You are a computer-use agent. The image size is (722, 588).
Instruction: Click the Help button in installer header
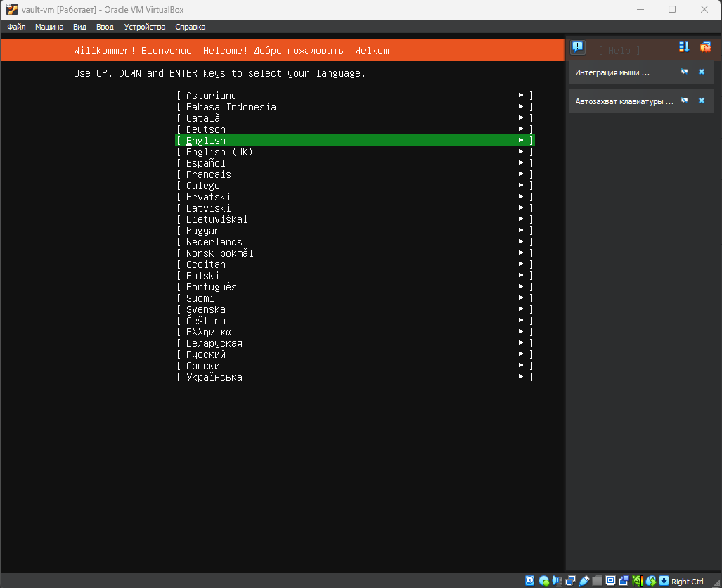[619, 51]
